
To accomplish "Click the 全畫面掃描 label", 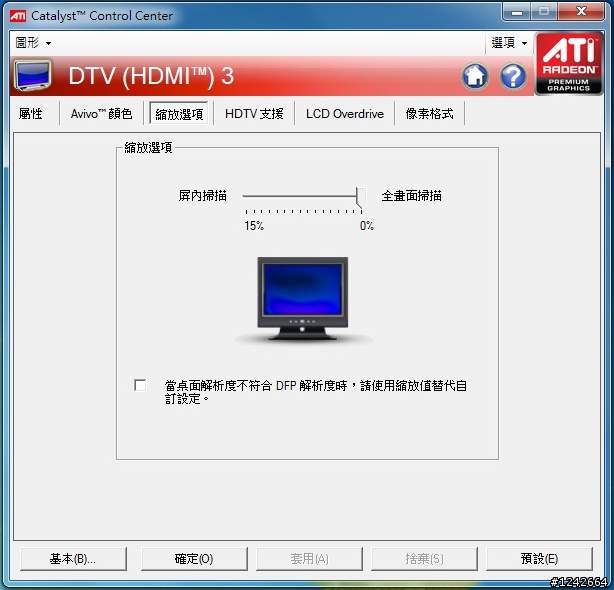I will click(412, 195).
